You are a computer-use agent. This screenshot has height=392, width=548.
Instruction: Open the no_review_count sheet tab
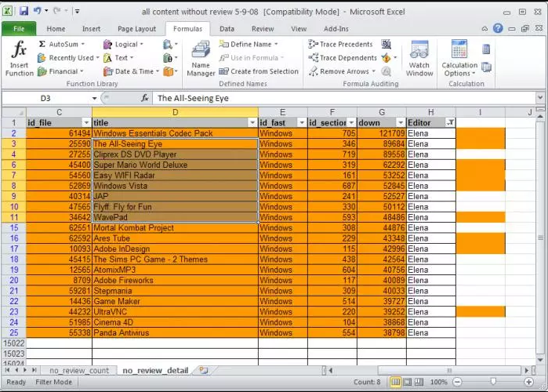(x=79, y=370)
